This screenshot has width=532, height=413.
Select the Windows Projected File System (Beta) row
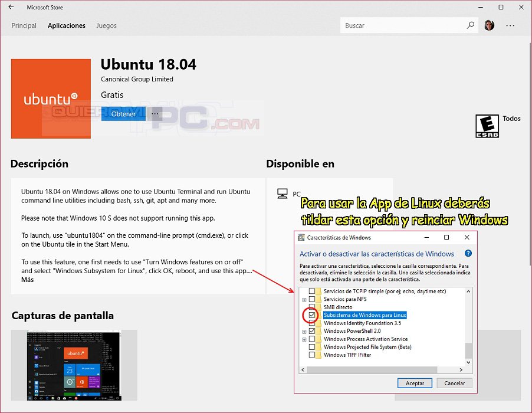367,347
